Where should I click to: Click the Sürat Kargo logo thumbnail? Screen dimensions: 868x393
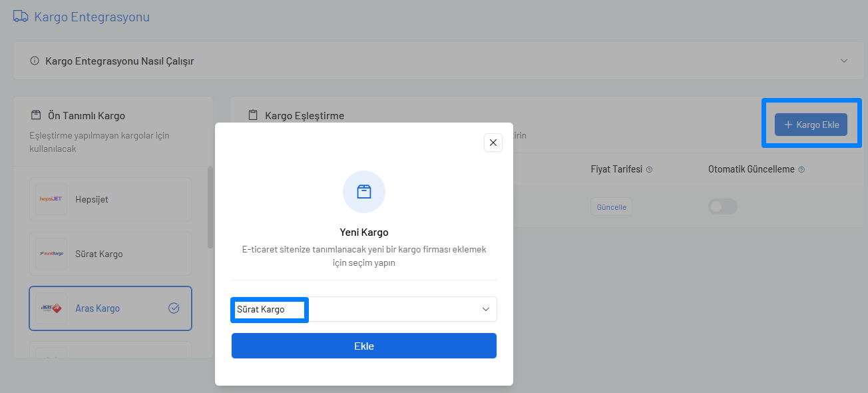51,254
